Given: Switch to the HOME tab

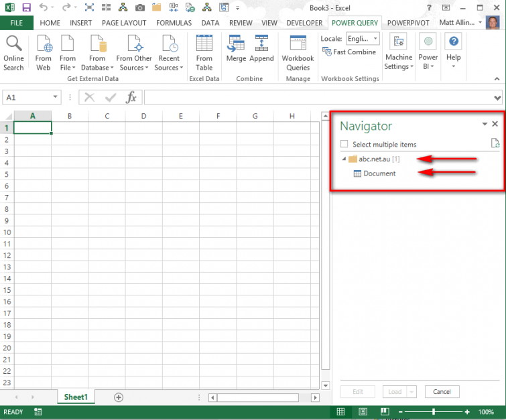Looking at the screenshot, I should pyautogui.click(x=50, y=23).
